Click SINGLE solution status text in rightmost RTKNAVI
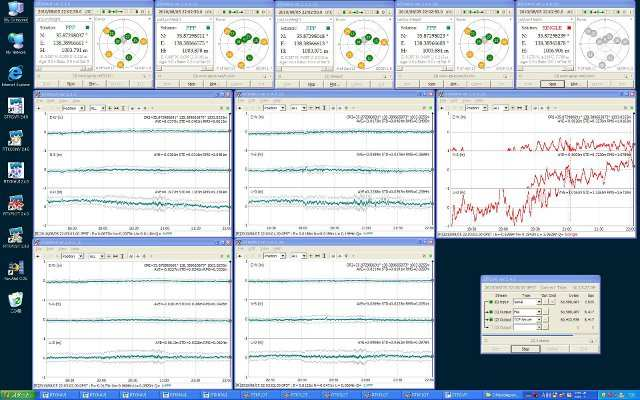 coord(552,28)
